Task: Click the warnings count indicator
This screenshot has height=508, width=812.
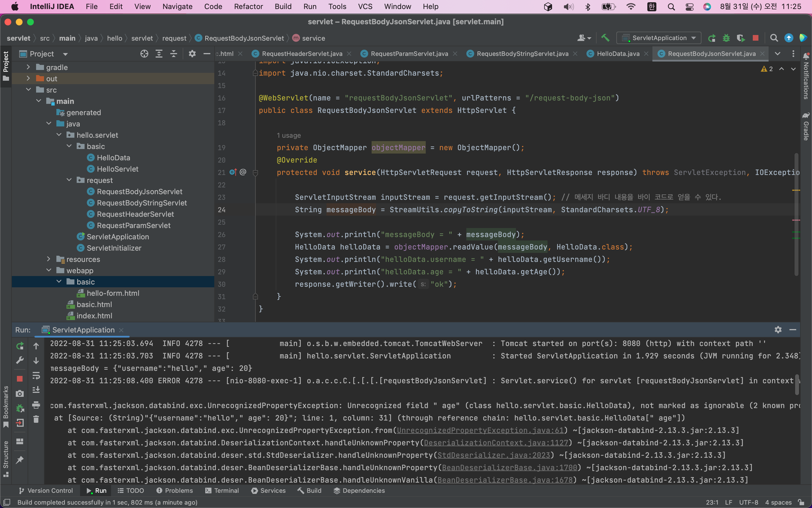Action: [x=767, y=69]
